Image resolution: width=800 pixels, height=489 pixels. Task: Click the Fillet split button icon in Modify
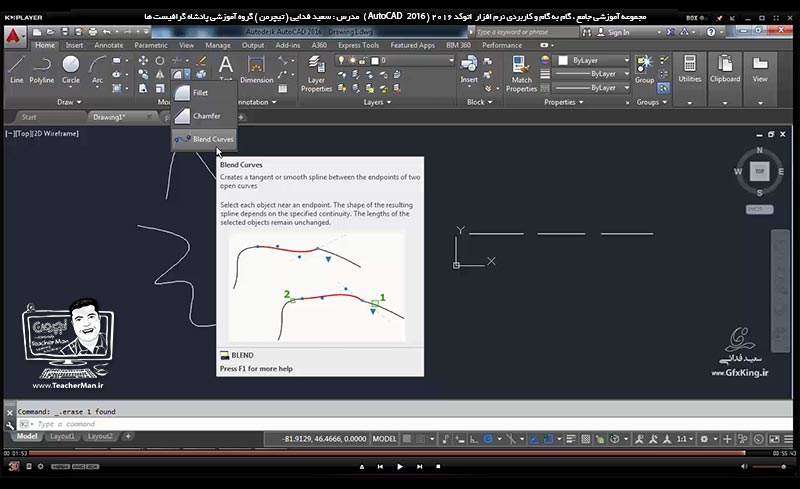point(177,75)
